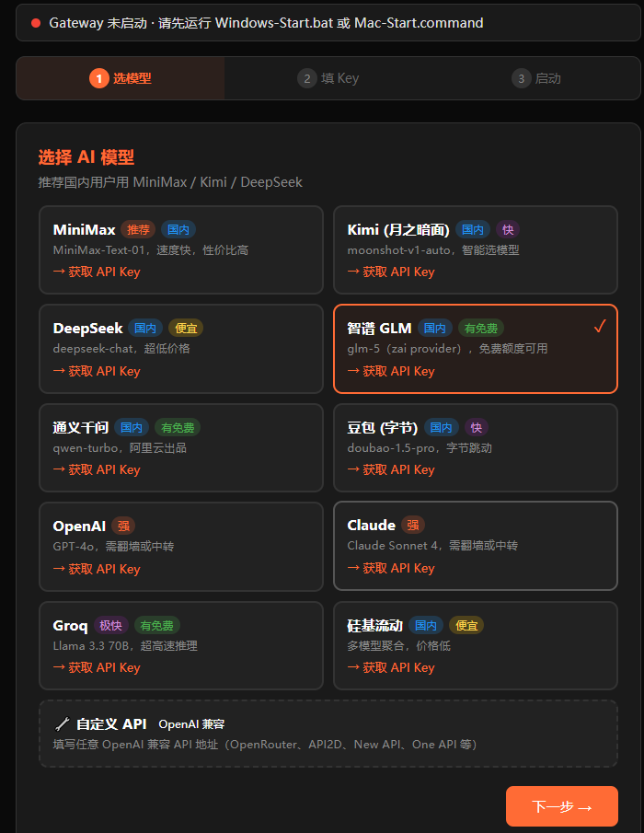Click the 有免费 badge on 通义千问
644x833 pixels.
pyautogui.click(x=178, y=428)
